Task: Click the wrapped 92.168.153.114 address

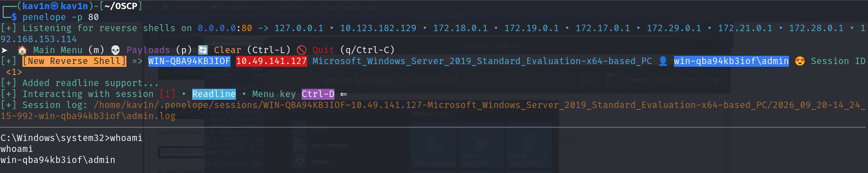Action: [39, 39]
